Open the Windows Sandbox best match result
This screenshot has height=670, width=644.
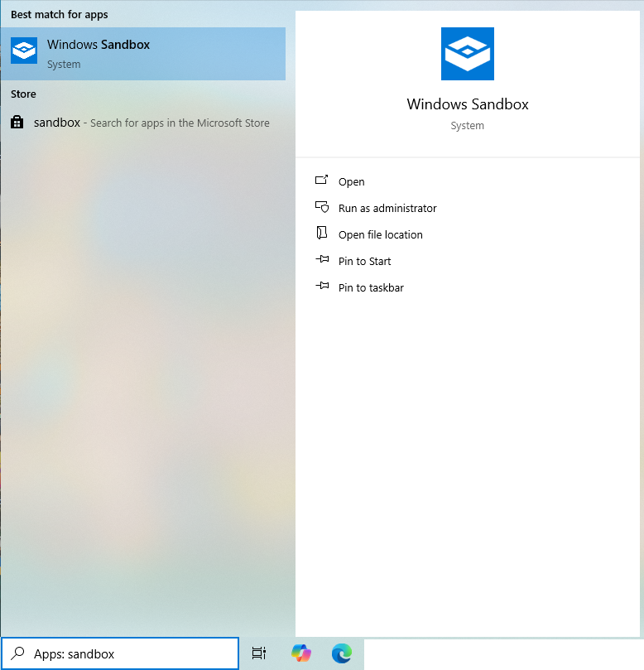143,54
